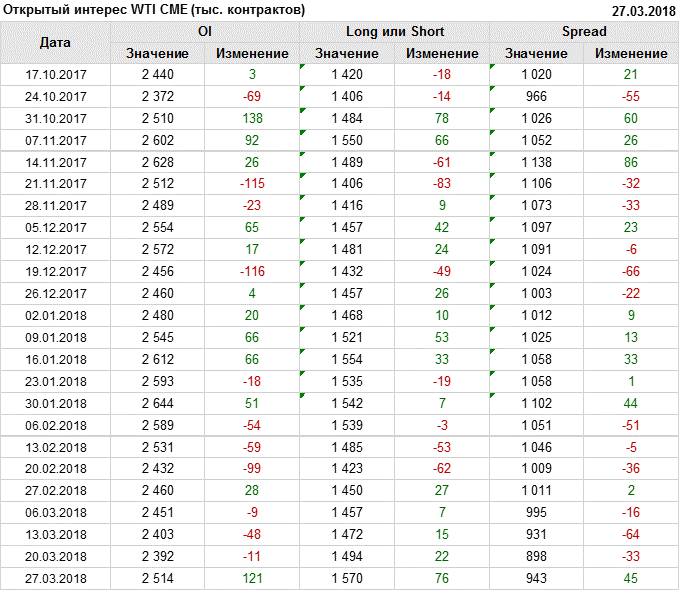Select Spread value 1 138
680x591 pixels.
click(x=536, y=162)
